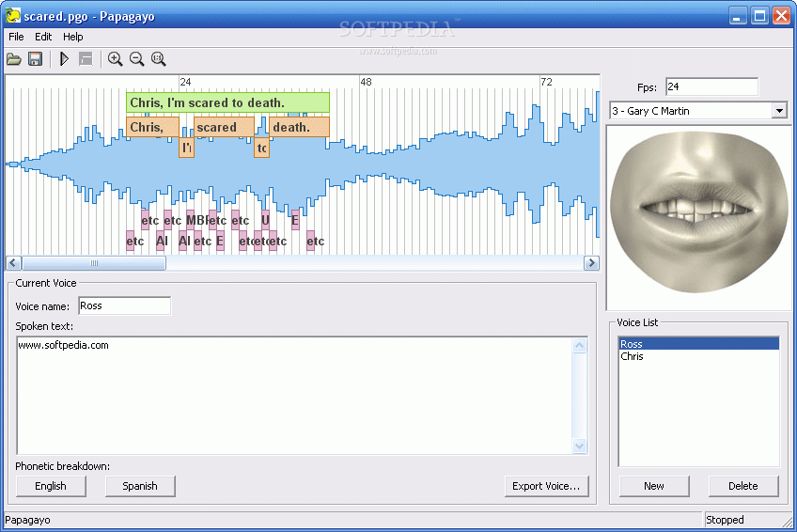This screenshot has width=797, height=532.
Task: Maximize the Papagayo window
Action: pos(760,16)
